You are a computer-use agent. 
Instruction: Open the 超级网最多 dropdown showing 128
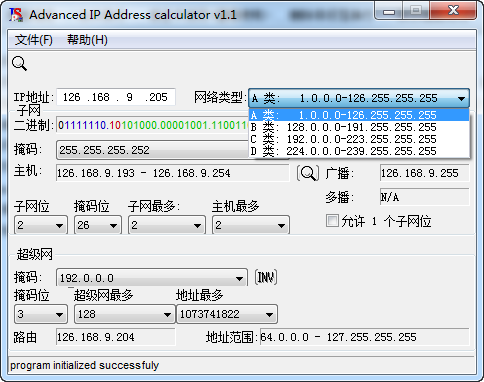click(x=125, y=314)
